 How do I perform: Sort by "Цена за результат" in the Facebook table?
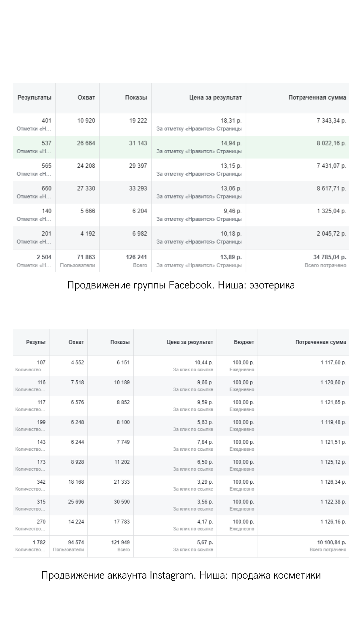tap(215, 98)
